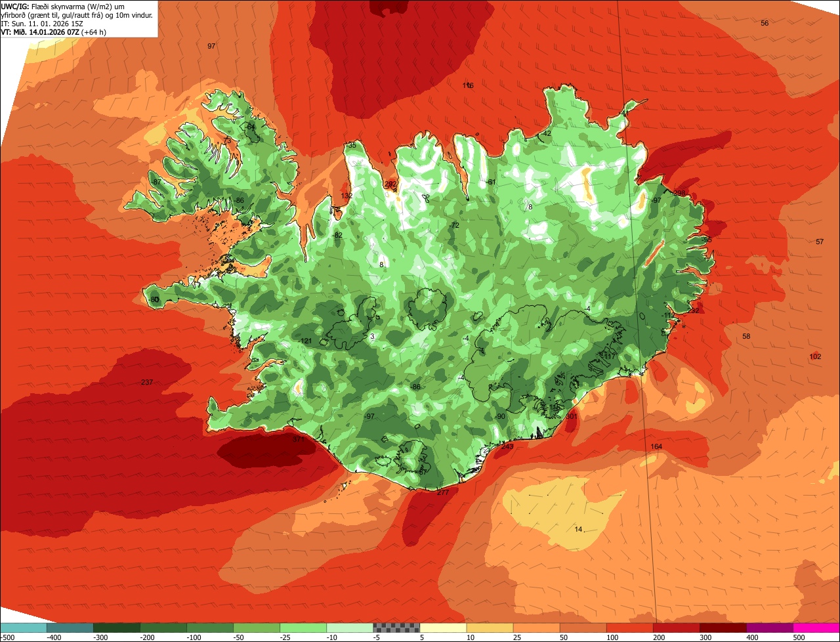The height and width of the screenshot is (642, 840).
Task: Click the value 164 south of the east coast
Action: (656, 447)
